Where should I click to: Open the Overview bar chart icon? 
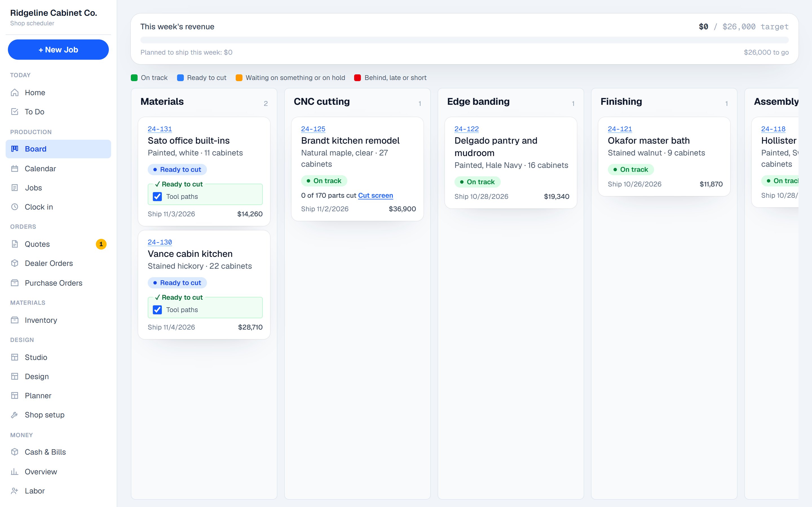[x=14, y=472]
